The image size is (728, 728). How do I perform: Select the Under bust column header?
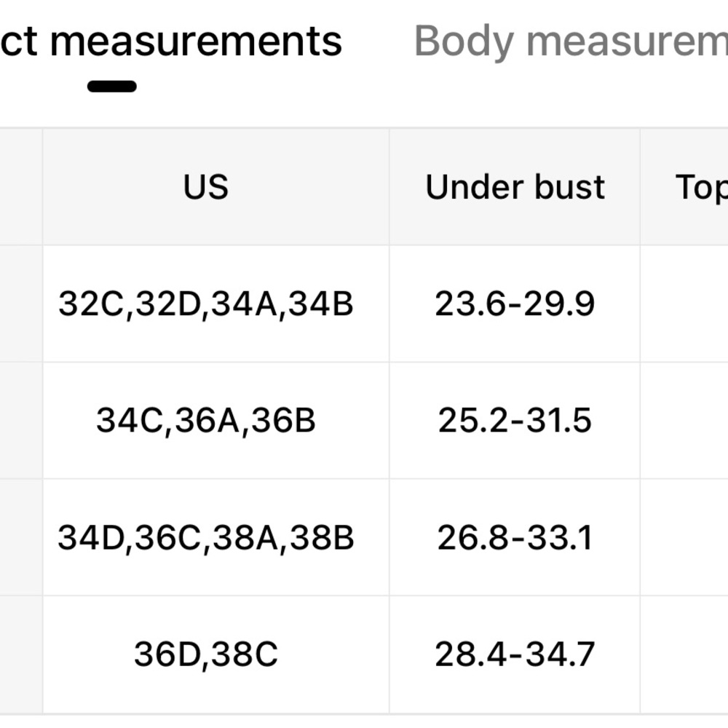pyautogui.click(x=515, y=187)
